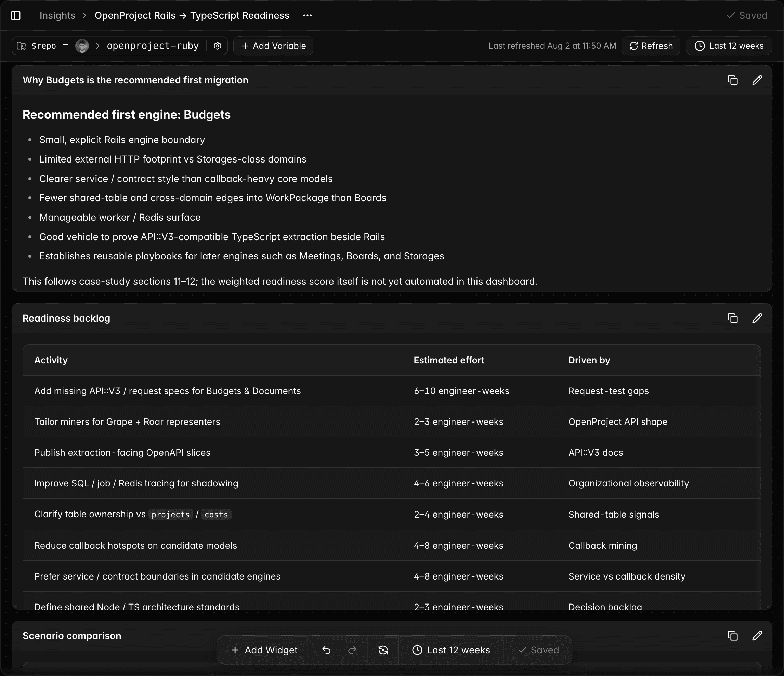Click Add Widget in the bottom toolbar

(x=264, y=650)
